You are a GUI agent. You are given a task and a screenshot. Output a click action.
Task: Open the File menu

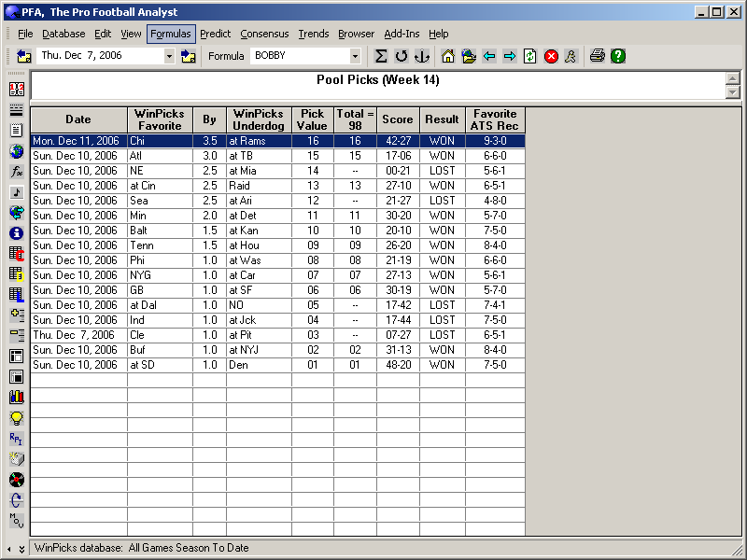pyautogui.click(x=25, y=34)
